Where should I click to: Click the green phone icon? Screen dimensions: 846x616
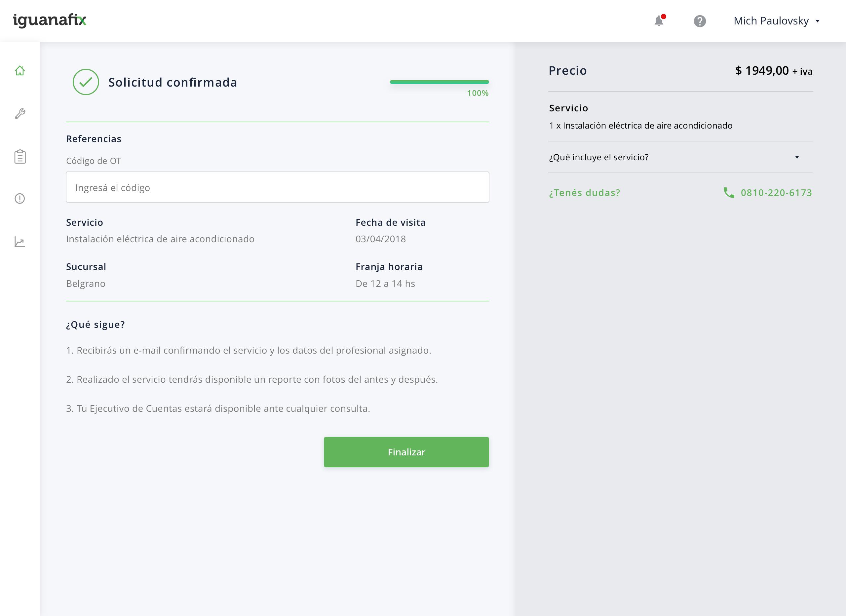tap(728, 193)
